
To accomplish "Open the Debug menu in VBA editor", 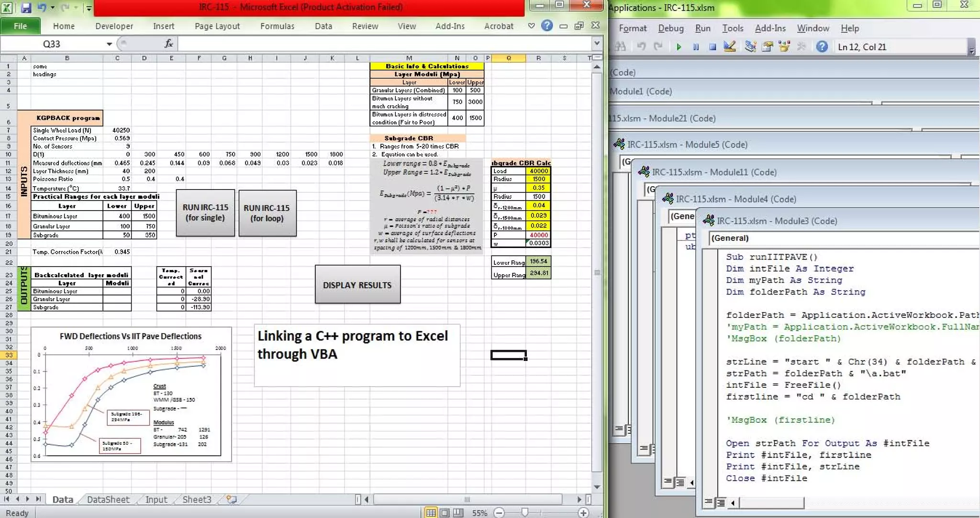I will pyautogui.click(x=670, y=28).
